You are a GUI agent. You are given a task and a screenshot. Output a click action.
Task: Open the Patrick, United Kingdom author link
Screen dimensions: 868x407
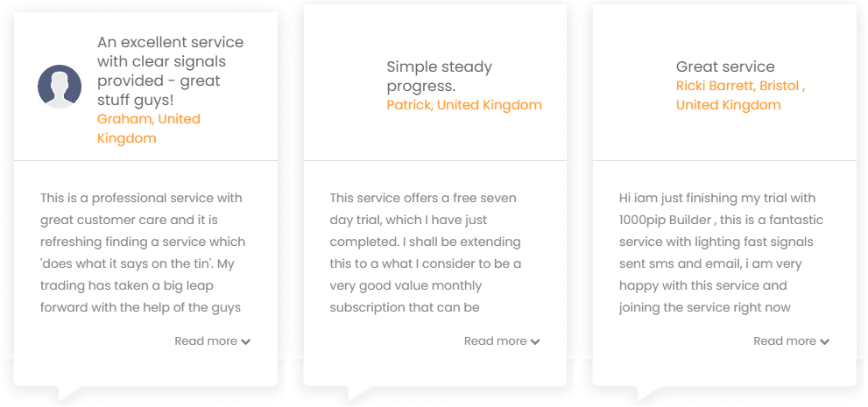click(x=464, y=105)
